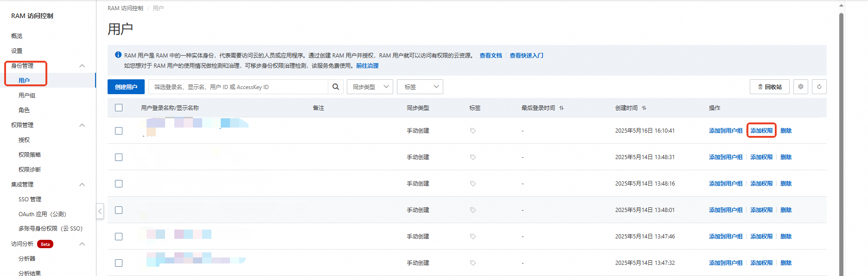
Task: Click tag icon in 13:48:16 row
Action: 473,184
